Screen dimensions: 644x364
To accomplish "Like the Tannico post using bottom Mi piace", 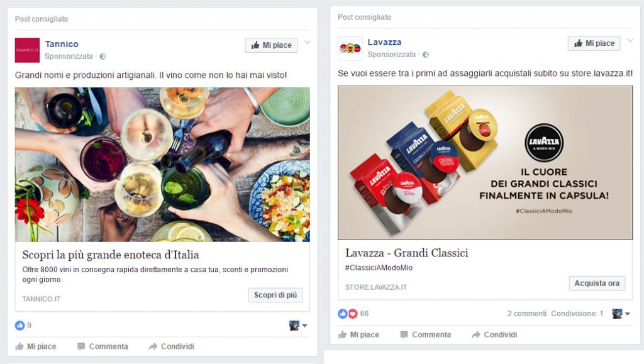I will pos(36,346).
